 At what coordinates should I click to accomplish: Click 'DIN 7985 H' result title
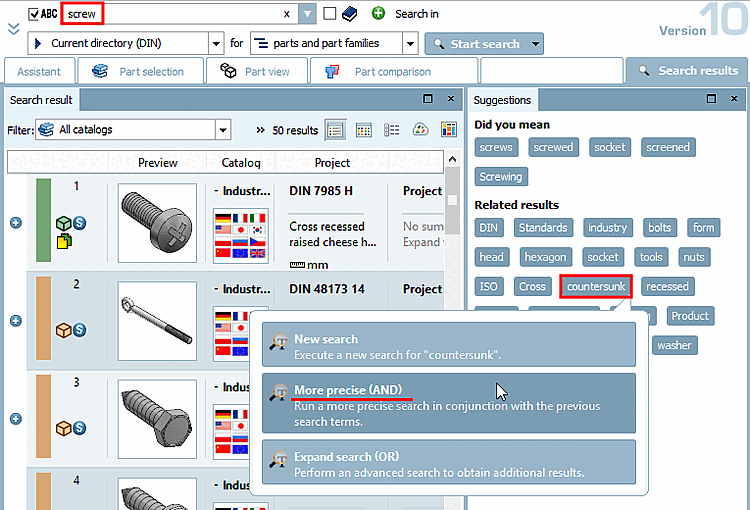click(x=321, y=191)
